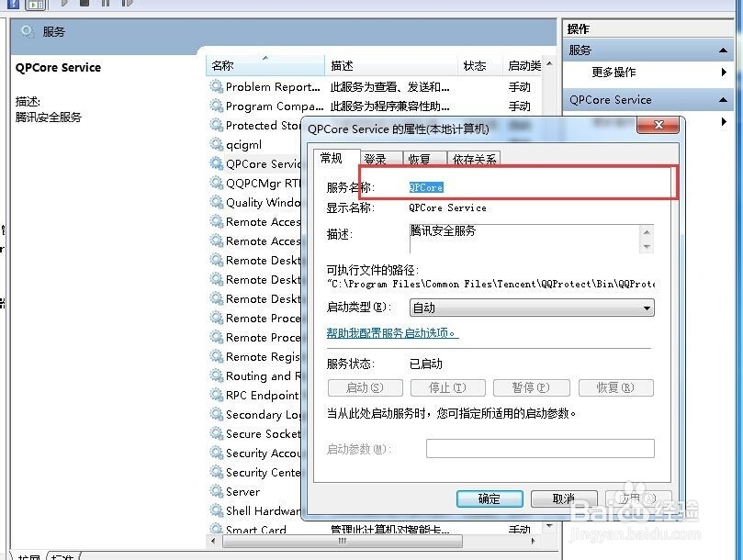Collapse QPCore Service section in actions pane
Viewport: 743px width, 560px height.
tap(723, 100)
